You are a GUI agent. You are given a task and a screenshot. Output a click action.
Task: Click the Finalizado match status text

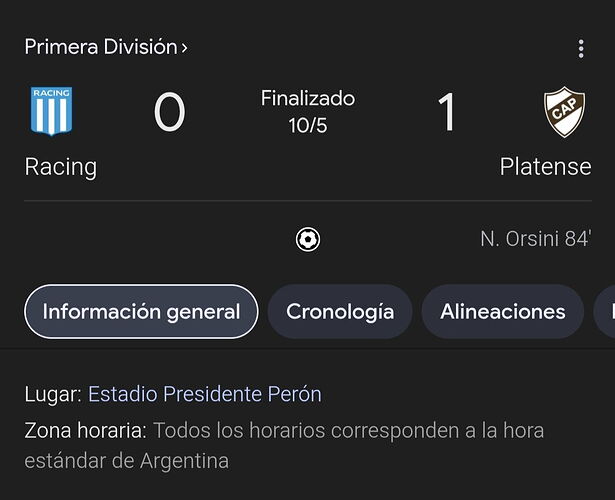308,98
